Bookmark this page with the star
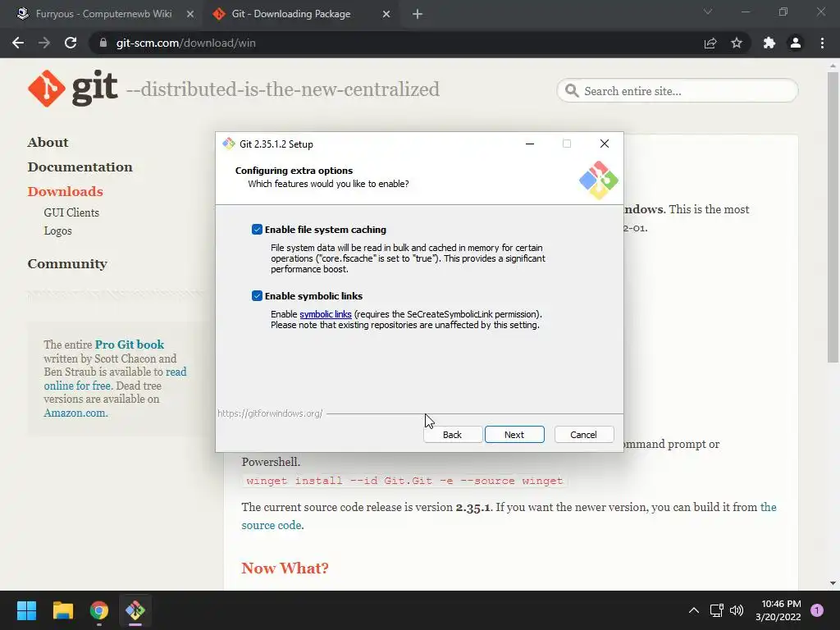This screenshot has height=630, width=840. 737,43
